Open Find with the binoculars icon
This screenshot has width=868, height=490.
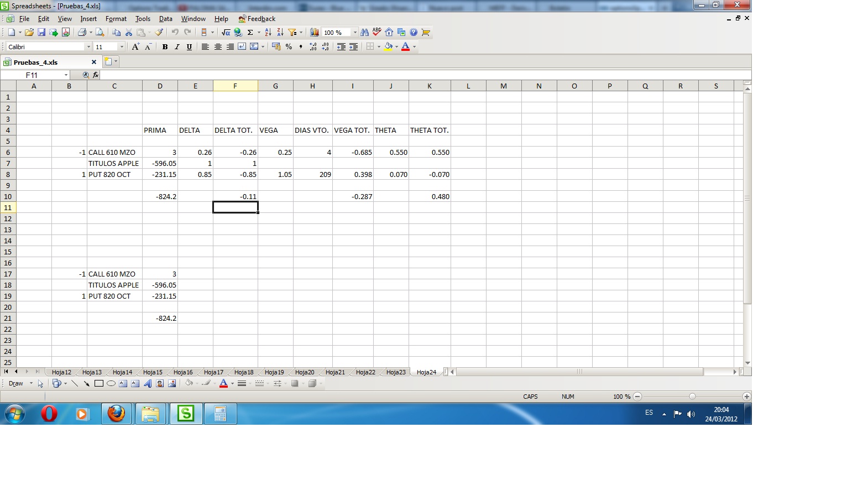coord(365,33)
